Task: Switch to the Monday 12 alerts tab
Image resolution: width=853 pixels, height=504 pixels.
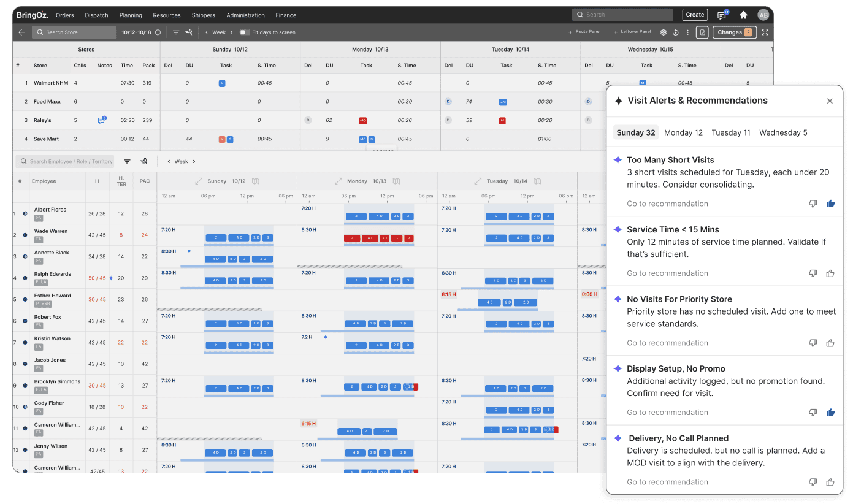Action: point(683,132)
